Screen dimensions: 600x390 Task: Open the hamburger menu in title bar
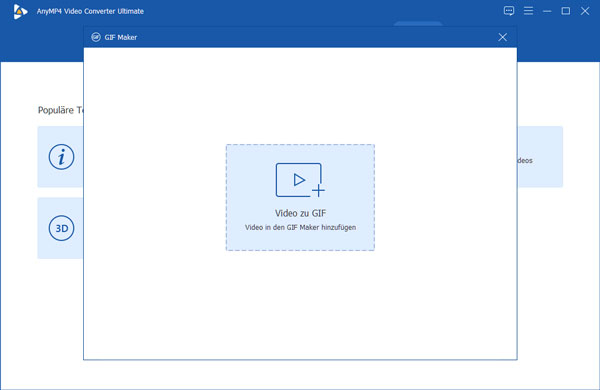click(528, 11)
